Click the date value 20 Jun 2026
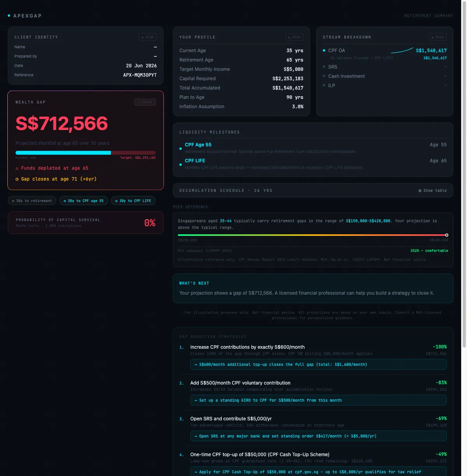The image size is (467, 476). pos(141,66)
